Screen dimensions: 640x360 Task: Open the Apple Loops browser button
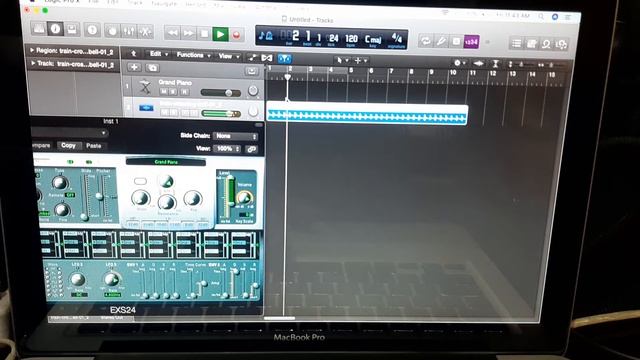point(546,44)
